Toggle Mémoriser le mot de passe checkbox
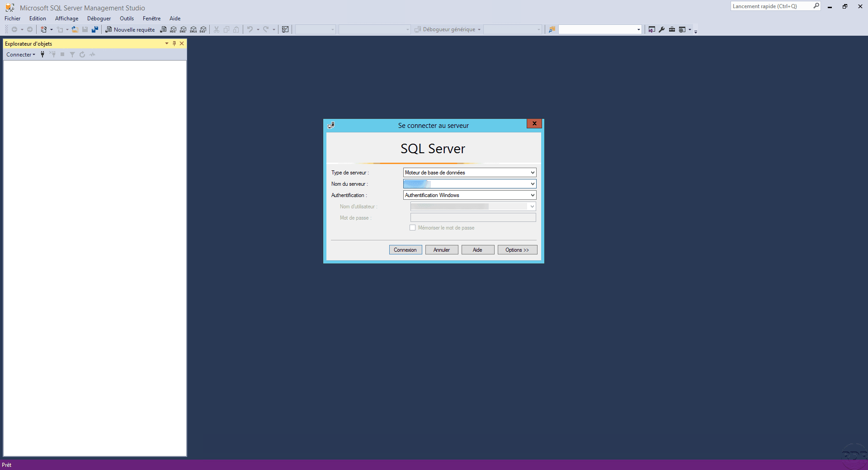The image size is (868, 470). [412, 228]
